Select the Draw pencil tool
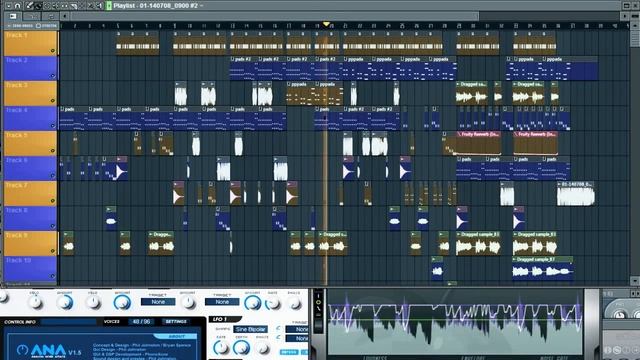The width and height of the screenshot is (640, 360). tap(29, 6)
